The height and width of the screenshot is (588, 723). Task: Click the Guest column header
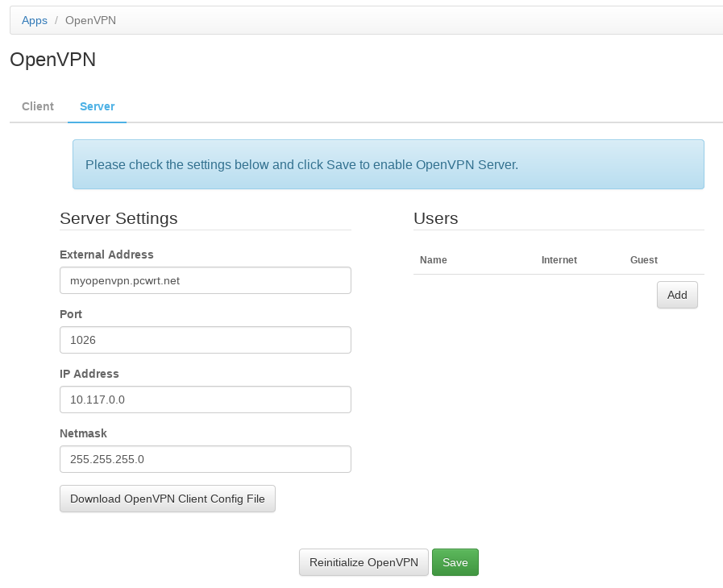[x=643, y=260]
